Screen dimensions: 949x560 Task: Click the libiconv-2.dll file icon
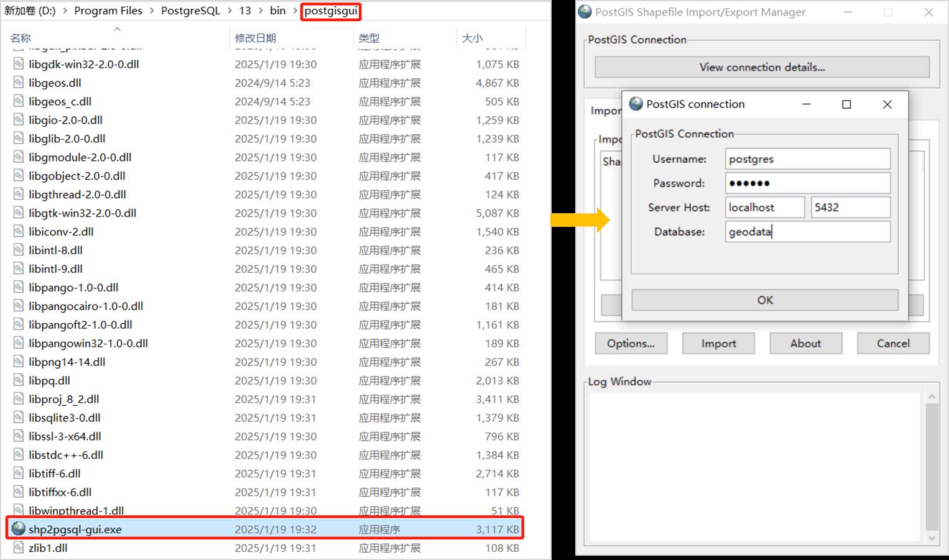click(x=19, y=232)
